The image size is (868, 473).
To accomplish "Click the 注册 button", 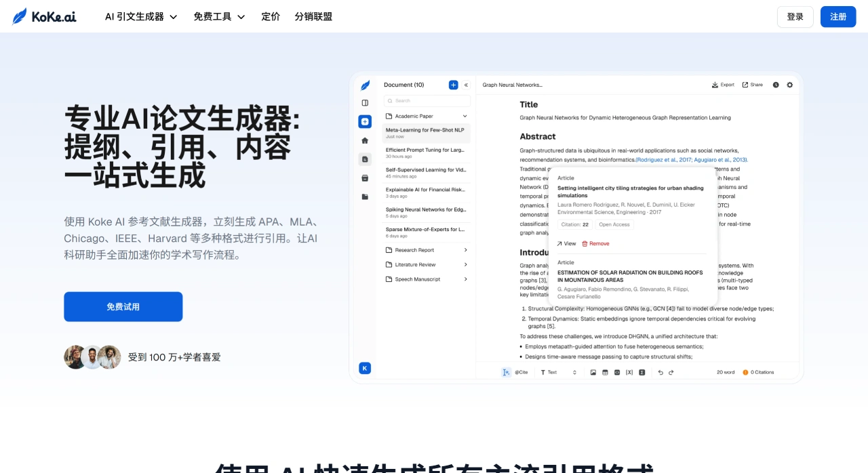I will (x=838, y=16).
